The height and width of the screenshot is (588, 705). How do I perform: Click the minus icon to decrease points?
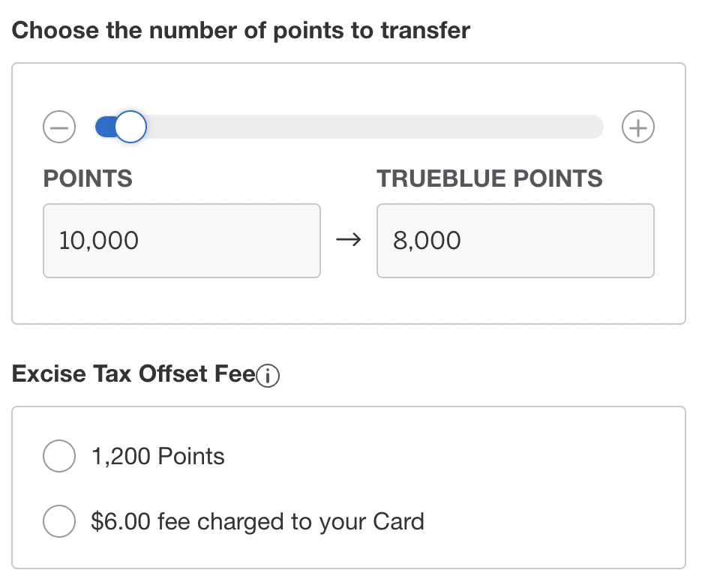(59, 127)
